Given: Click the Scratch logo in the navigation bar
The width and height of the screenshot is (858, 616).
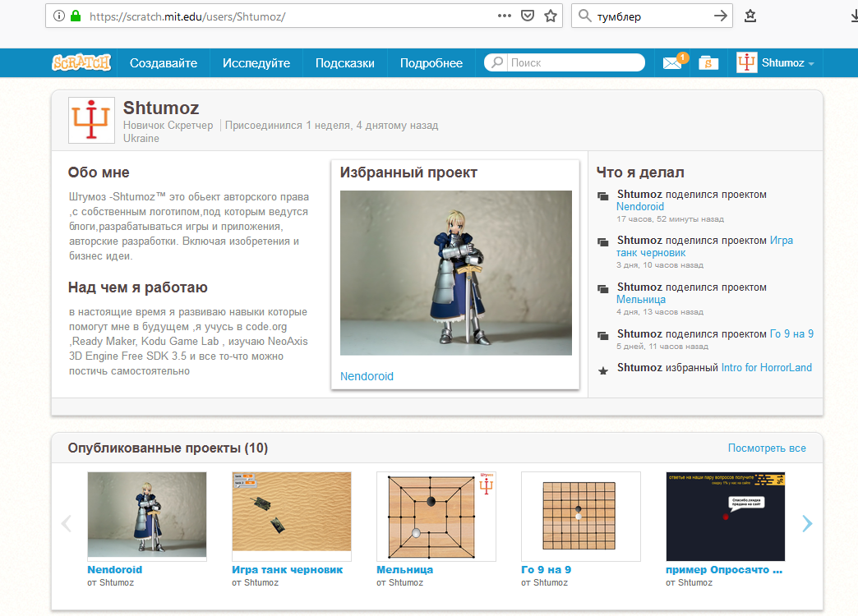Looking at the screenshot, I should (81, 63).
